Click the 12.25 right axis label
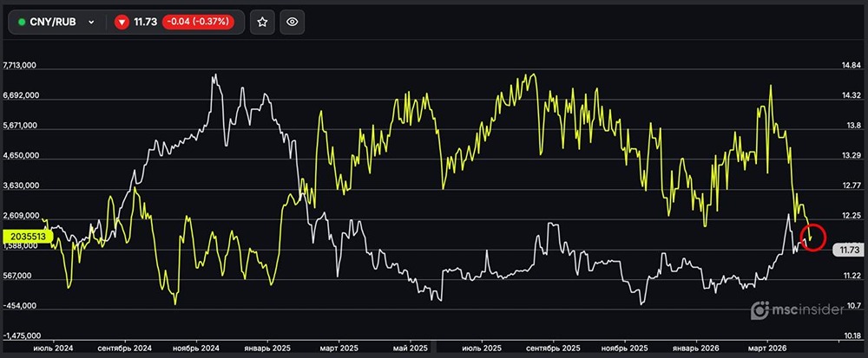Viewport: 868px width, 358px height. tap(851, 216)
